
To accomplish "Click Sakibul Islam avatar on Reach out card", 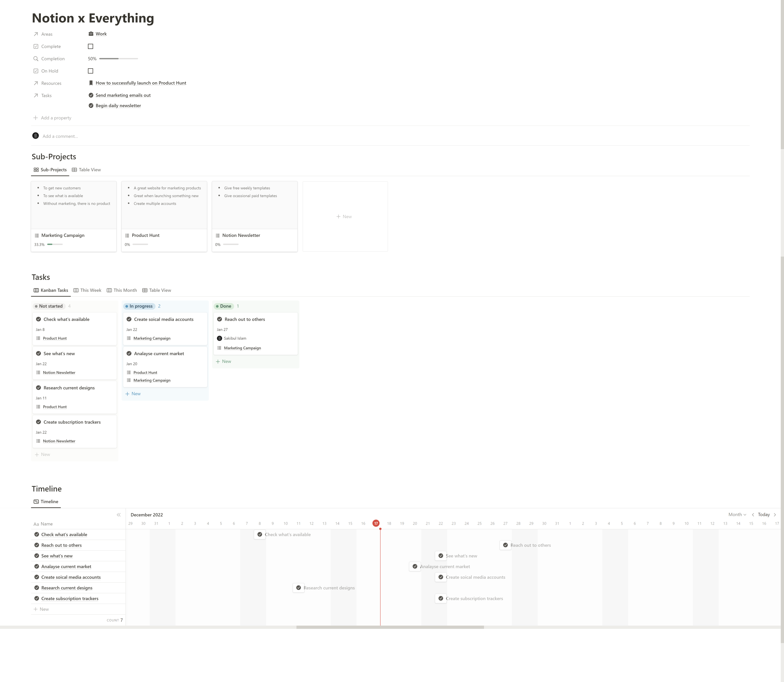I will 220,338.
